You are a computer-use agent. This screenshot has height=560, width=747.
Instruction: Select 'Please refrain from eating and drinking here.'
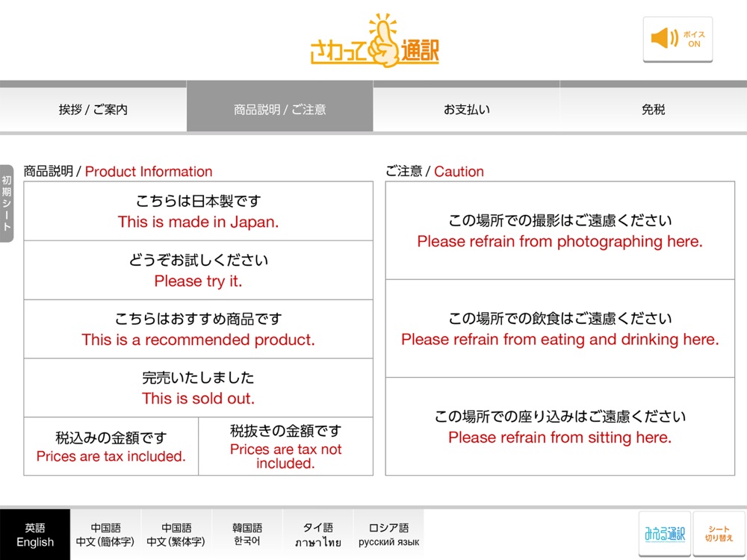pyautogui.click(x=560, y=329)
